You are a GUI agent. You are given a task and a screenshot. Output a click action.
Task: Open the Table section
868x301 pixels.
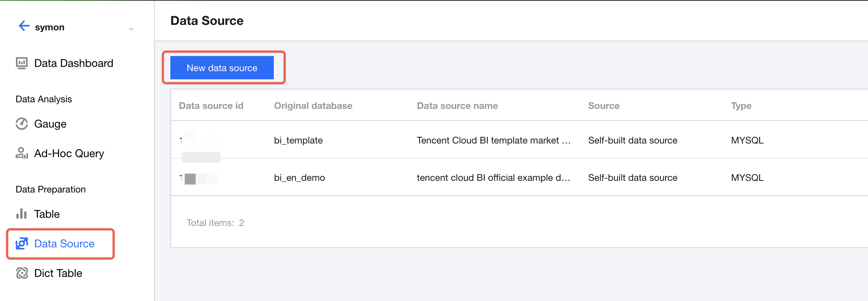point(47,214)
